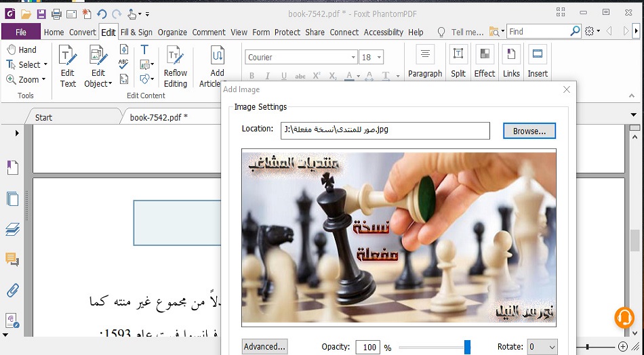Open the font size dropdown showing 18

click(x=379, y=58)
